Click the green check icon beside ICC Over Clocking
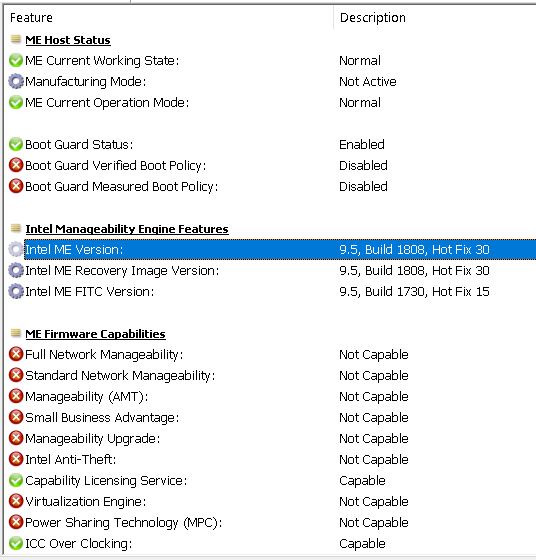Viewport: 536px width, 560px height. (16, 543)
